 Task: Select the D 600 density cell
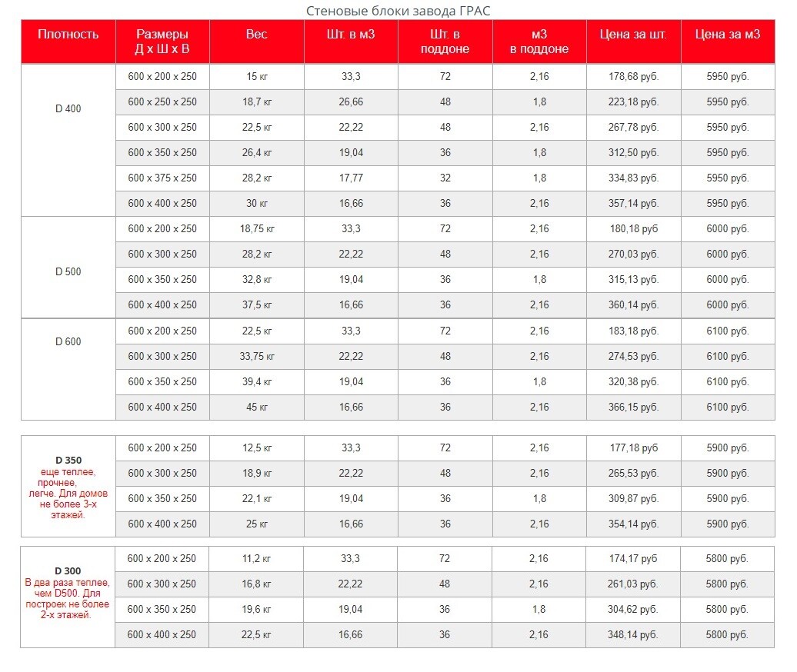[x=68, y=341]
